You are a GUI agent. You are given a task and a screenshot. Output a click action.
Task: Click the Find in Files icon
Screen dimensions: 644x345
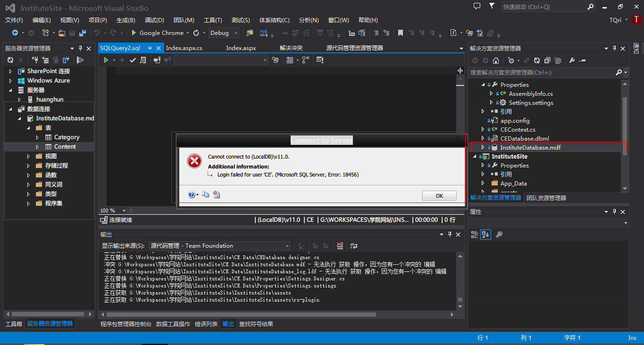(250, 33)
